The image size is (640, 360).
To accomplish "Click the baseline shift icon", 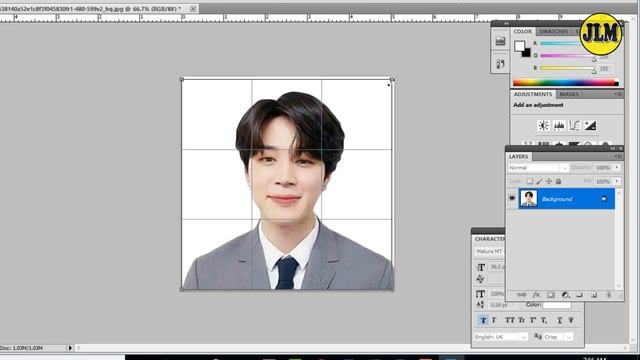I will tap(480, 304).
